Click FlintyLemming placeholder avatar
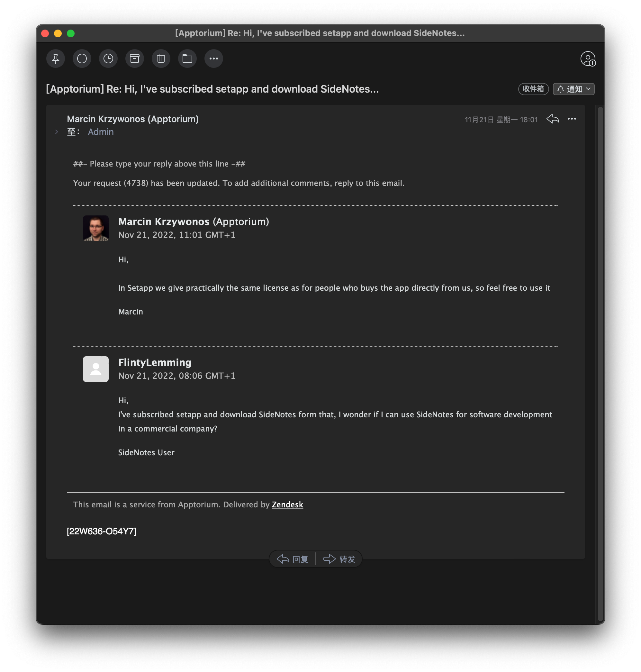 tap(96, 369)
